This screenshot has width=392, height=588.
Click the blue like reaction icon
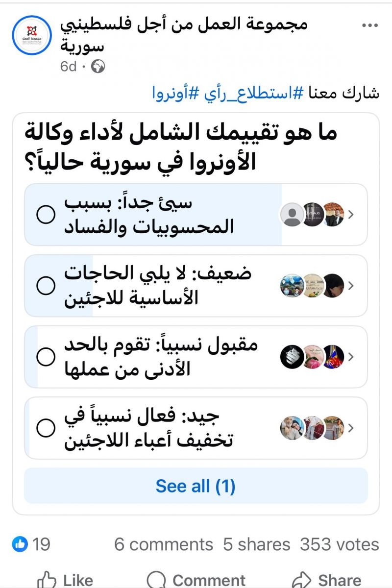click(20, 544)
